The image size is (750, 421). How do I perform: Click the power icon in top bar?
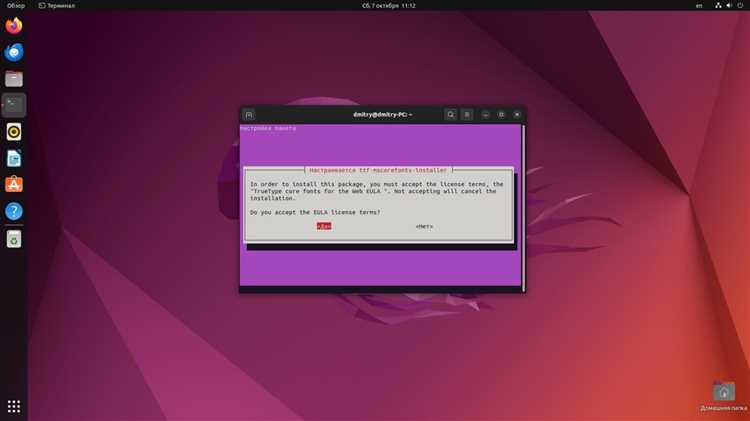tap(740, 6)
